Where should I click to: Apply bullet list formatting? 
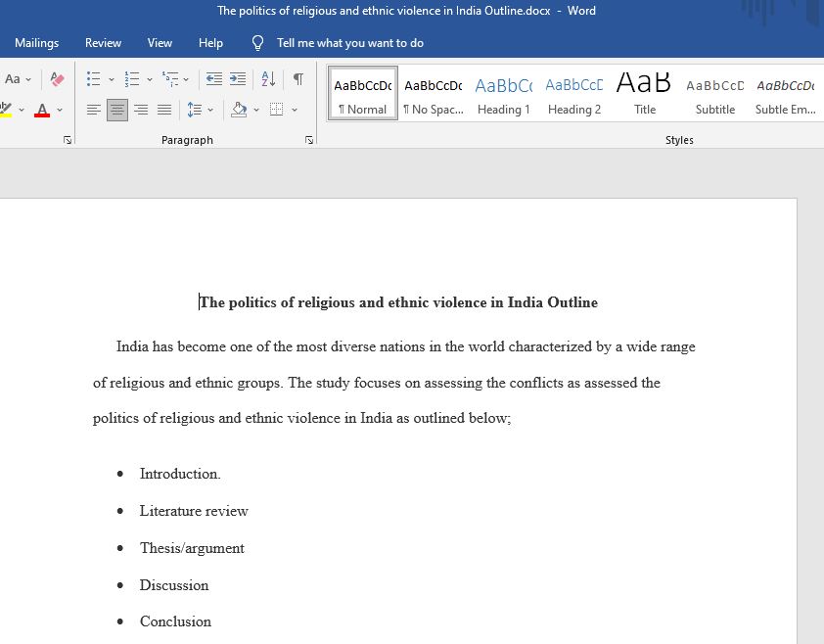[x=94, y=79]
